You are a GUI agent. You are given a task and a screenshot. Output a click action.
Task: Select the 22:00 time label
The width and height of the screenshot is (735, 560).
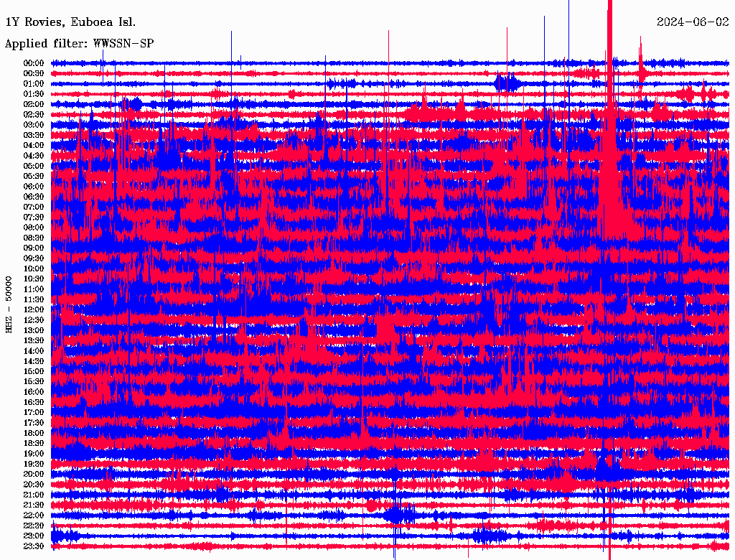tap(34, 515)
